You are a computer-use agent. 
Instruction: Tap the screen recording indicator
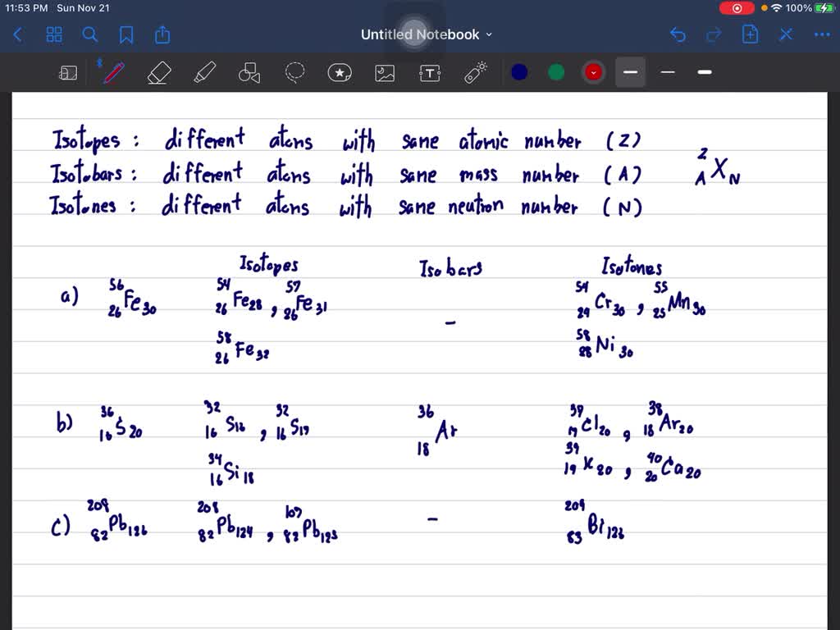click(735, 7)
